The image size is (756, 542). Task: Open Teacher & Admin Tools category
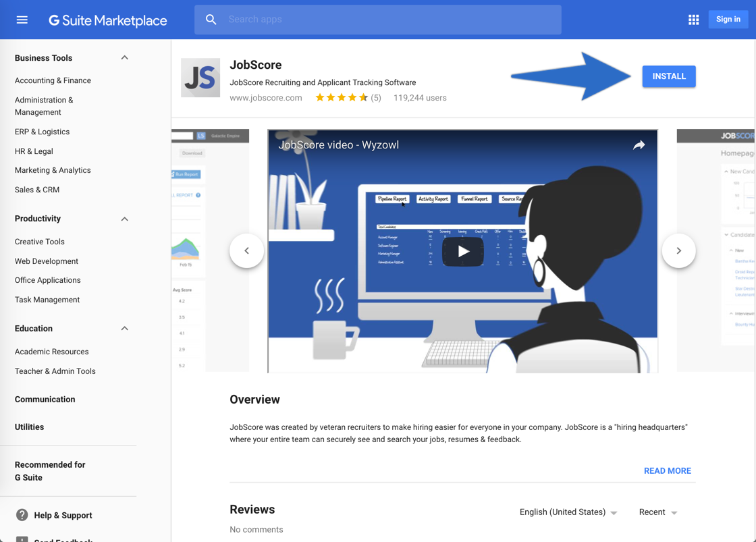tap(55, 371)
